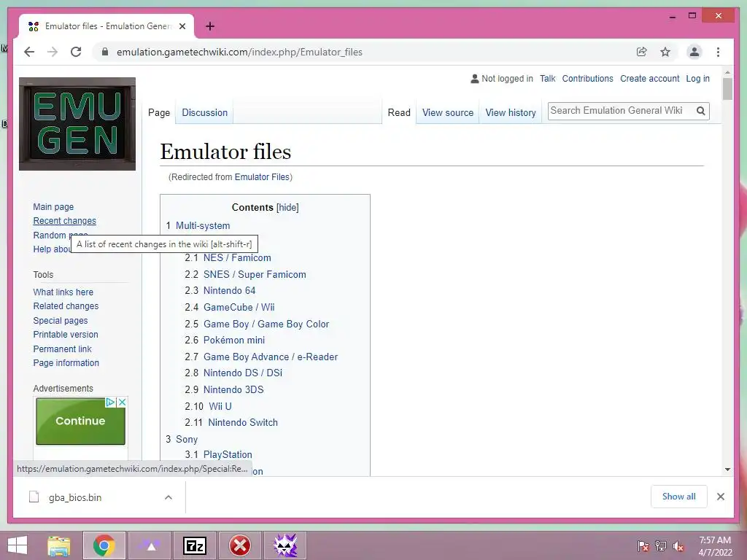
Task: Click the page vertical scrollbar thumb
Action: (x=727, y=88)
